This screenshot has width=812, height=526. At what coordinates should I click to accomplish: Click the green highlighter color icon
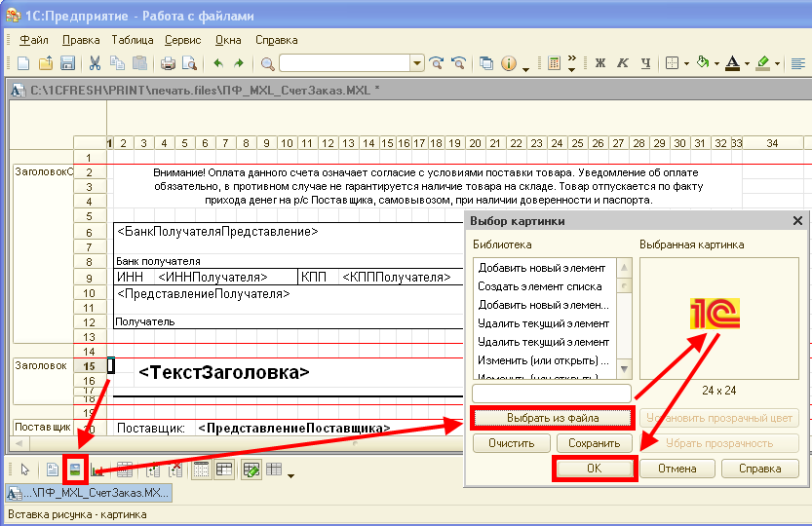coord(763,63)
